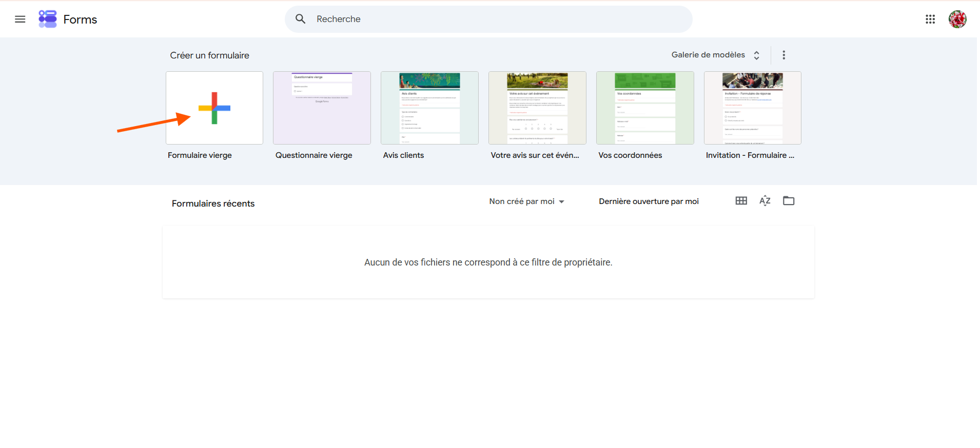Open the account profile avatar
Image resolution: width=980 pixels, height=448 pixels.
tap(957, 19)
